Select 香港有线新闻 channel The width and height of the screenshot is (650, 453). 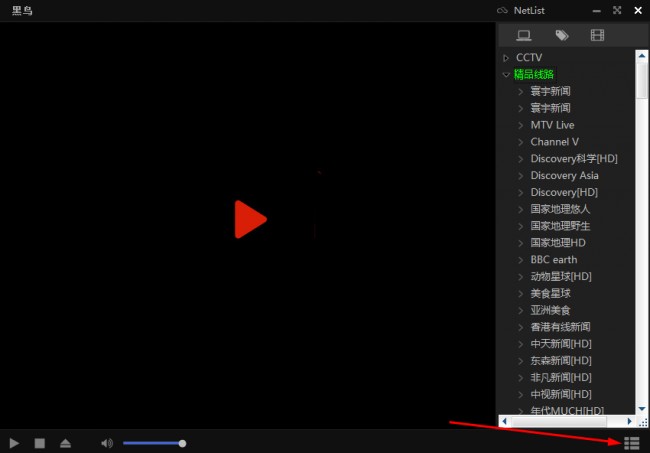560,327
